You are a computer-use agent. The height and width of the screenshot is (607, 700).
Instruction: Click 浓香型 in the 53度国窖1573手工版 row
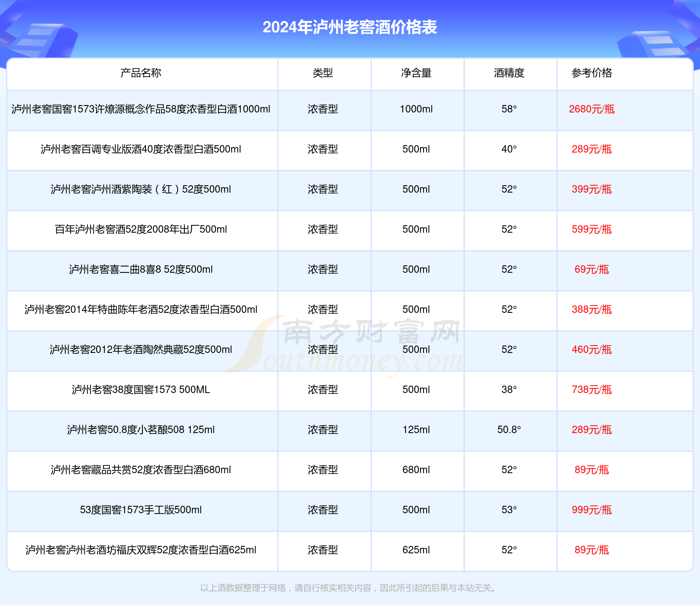tap(323, 510)
